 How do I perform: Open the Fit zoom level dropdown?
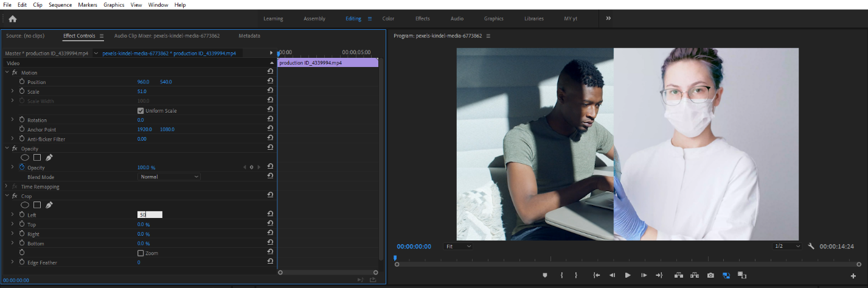coord(458,246)
